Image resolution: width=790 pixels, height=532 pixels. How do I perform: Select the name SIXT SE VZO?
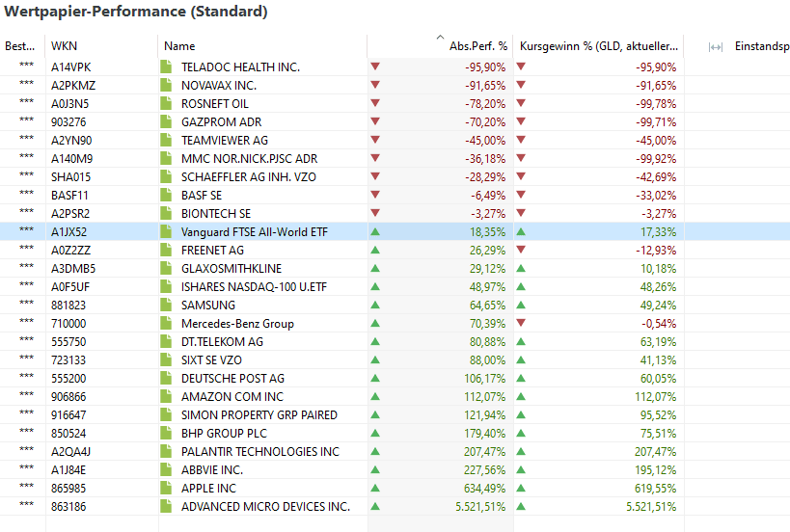pyautogui.click(x=211, y=360)
